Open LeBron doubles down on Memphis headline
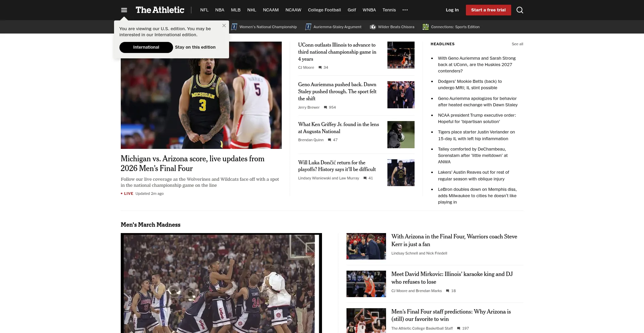The image size is (644, 333). pyautogui.click(x=477, y=196)
